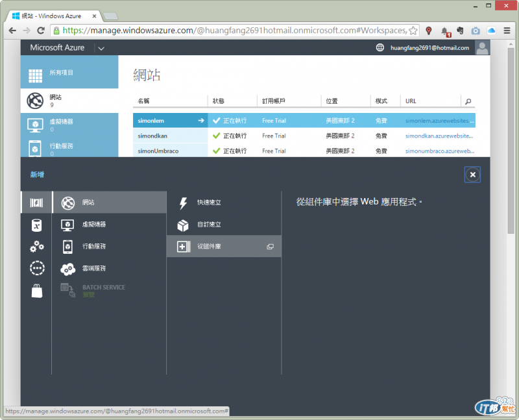Select the simonlem website row

tap(304, 121)
